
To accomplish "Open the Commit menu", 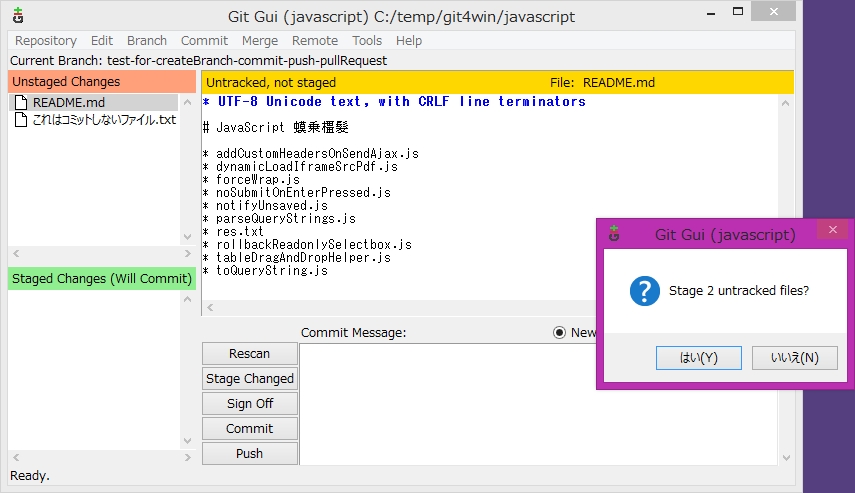I will pos(204,41).
